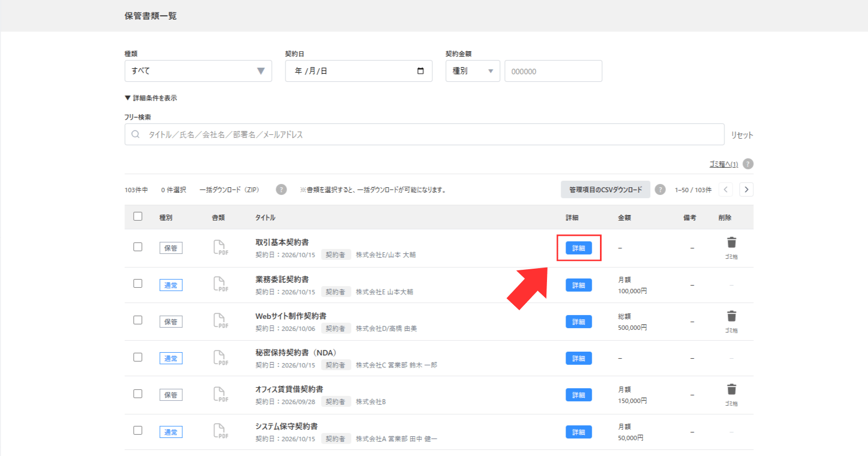Image resolution: width=868 pixels, height=456 pixels.
Task: Open PDF icon of Webサイト制作契約書
Action: pyautogui.click(x=221, y=321)
